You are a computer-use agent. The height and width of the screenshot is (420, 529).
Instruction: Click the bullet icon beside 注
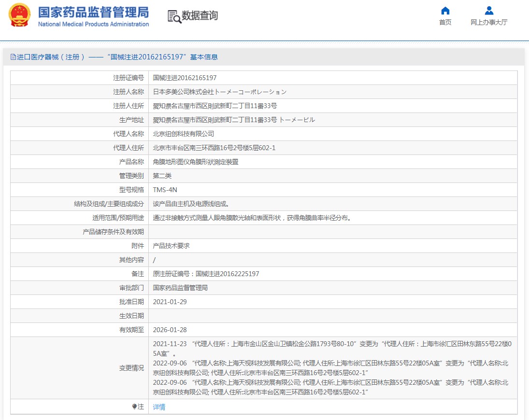coord(134,406)
